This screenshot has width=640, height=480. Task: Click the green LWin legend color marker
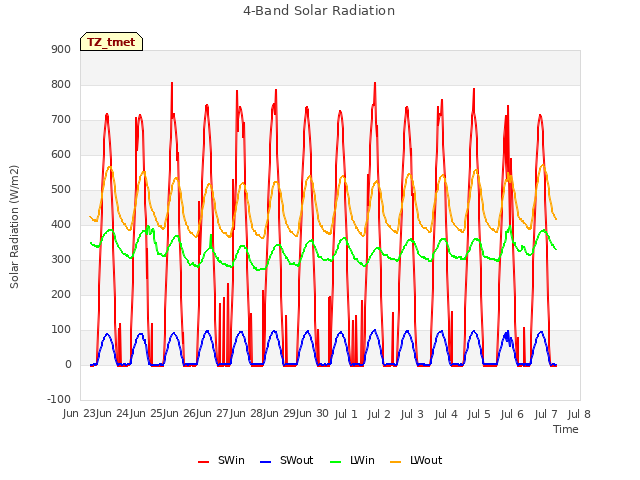click(336, 462)
